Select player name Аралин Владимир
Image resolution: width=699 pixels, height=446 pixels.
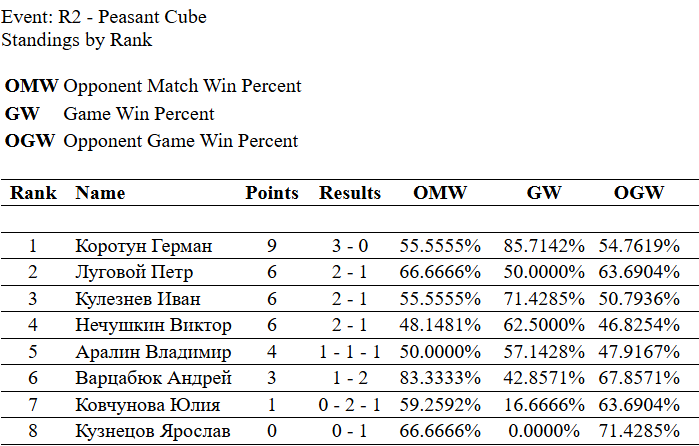point(153,352)
